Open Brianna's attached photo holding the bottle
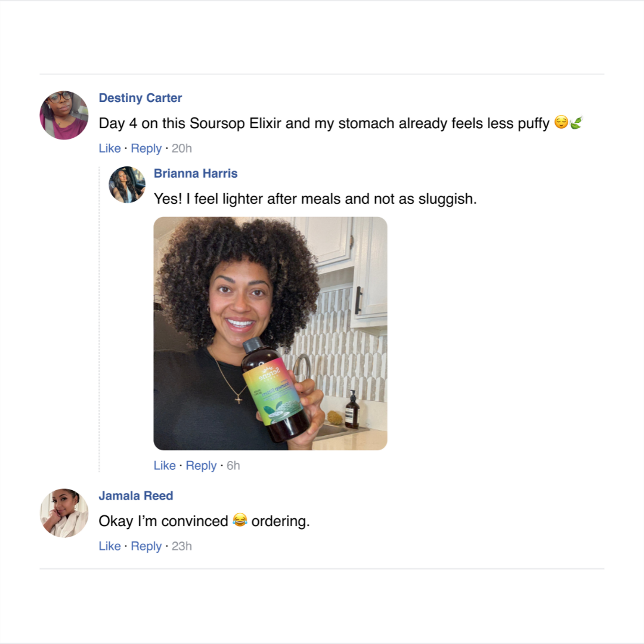Image resolution: width=644 pixels, height=644 pixels. point(270,333)
